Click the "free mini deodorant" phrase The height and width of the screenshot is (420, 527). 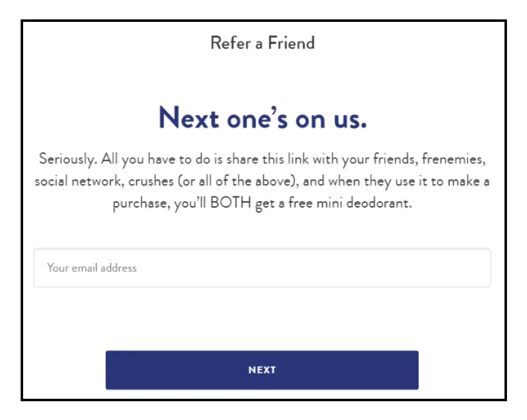coord(349,204)
